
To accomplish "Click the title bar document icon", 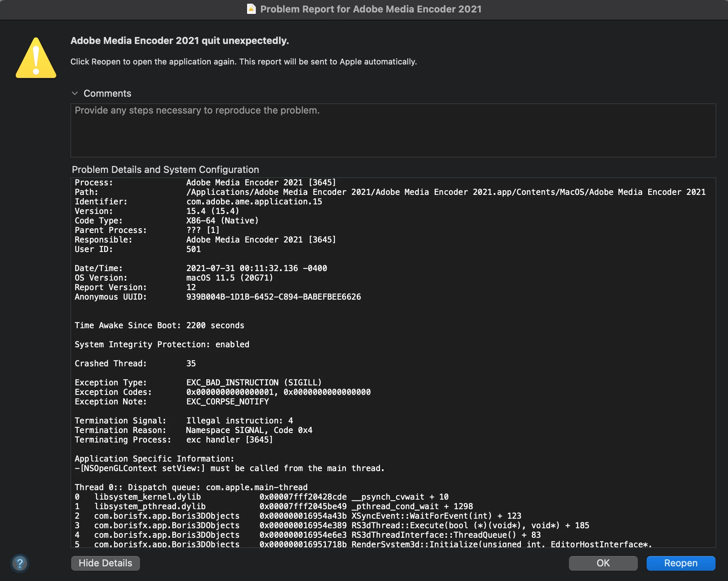I will pos(251,9).
